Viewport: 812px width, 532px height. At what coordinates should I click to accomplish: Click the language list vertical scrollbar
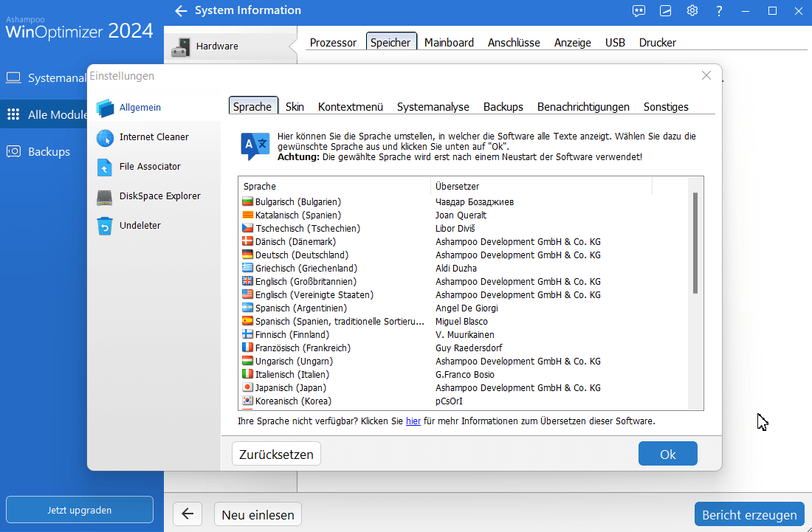tap(695, 243)
